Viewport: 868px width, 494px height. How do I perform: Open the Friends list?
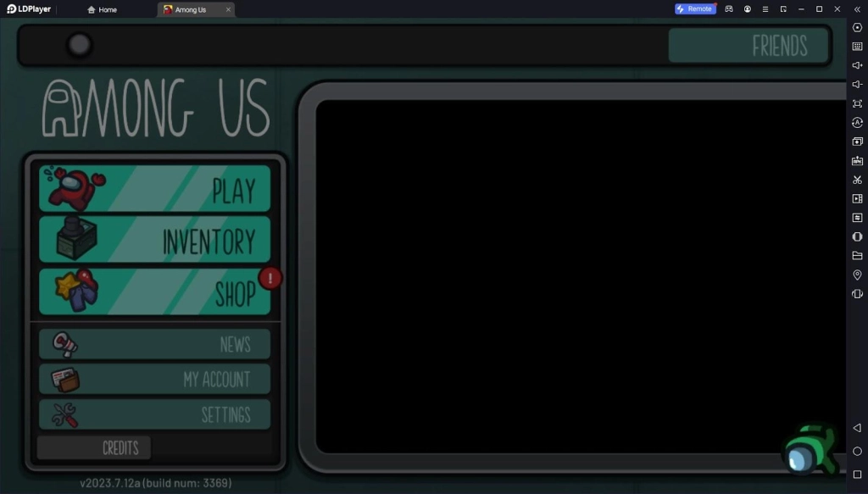[x=748, y=46]
